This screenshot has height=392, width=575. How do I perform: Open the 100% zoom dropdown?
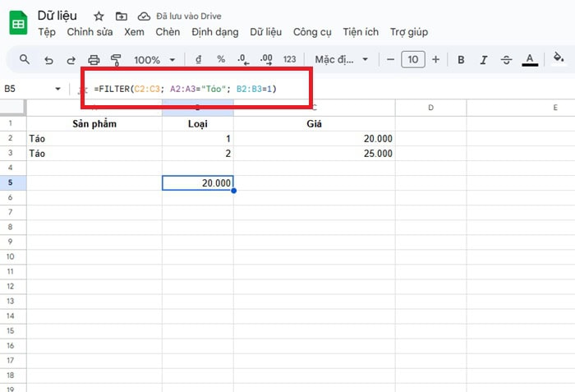pyautogui.click(x=154, y=59)
